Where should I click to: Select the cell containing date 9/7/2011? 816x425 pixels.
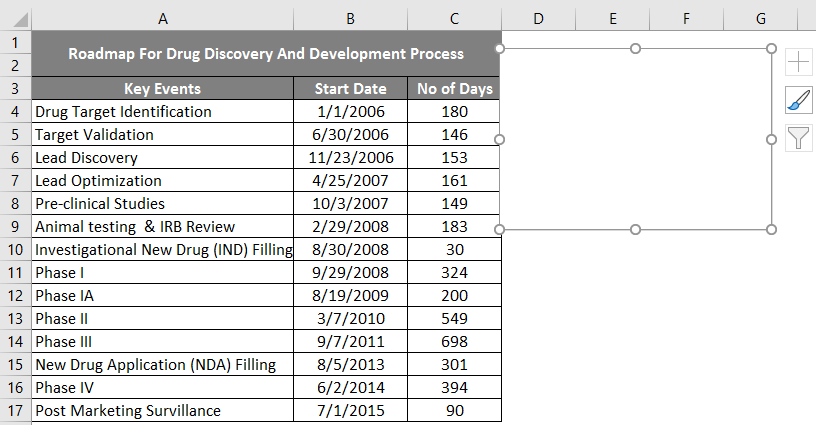(x=350, y=341)
